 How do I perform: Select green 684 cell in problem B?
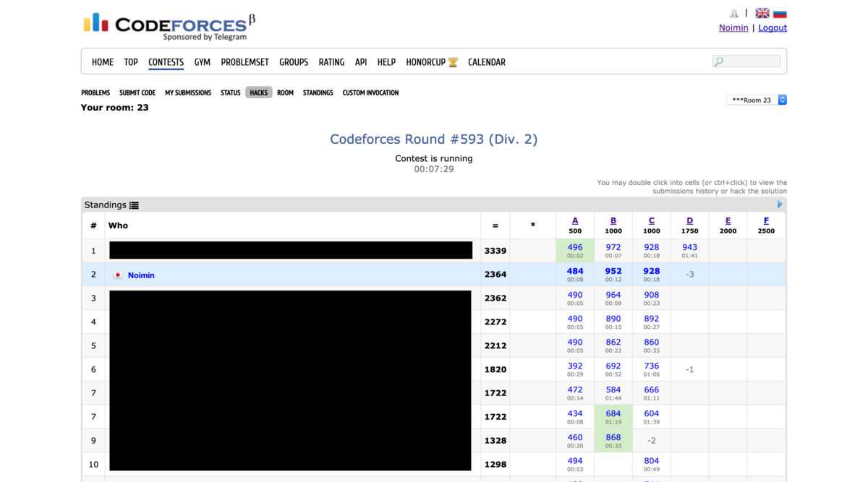tap(613, 417)
